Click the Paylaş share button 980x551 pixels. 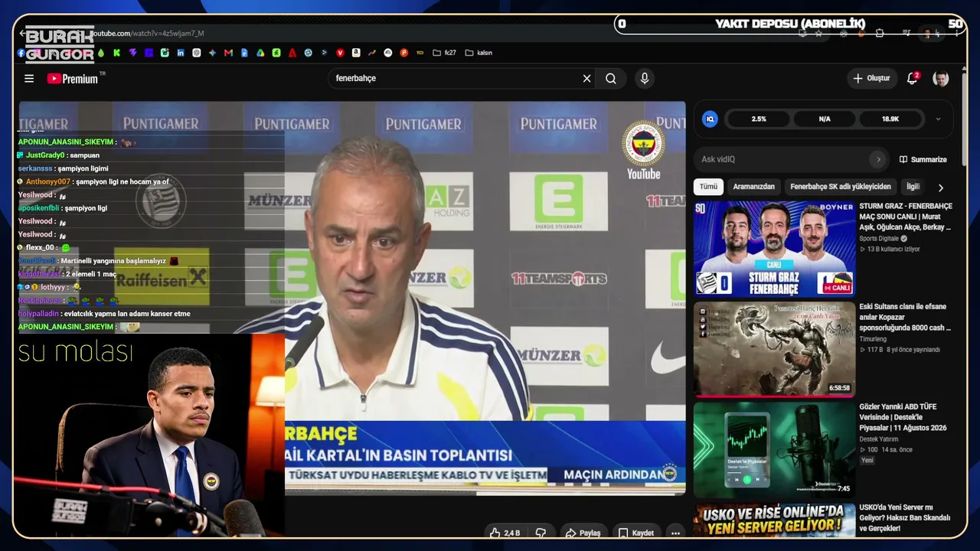tap(583, 533)
